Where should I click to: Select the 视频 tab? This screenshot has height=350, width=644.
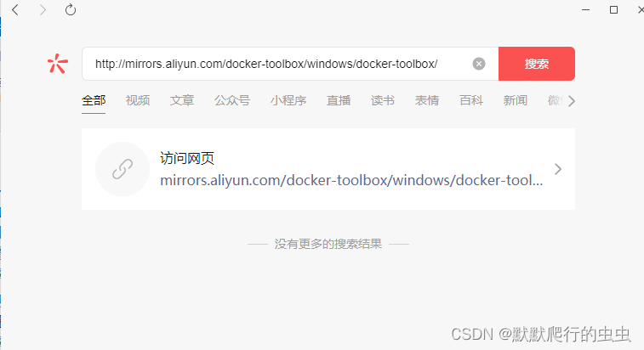(x=138, y=100)
